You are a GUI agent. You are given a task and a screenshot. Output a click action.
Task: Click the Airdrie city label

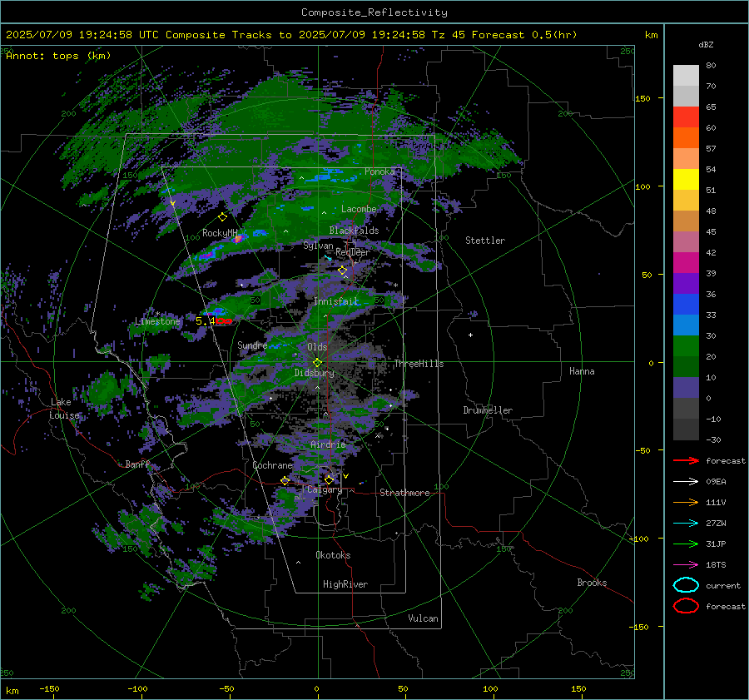(328, 444)
